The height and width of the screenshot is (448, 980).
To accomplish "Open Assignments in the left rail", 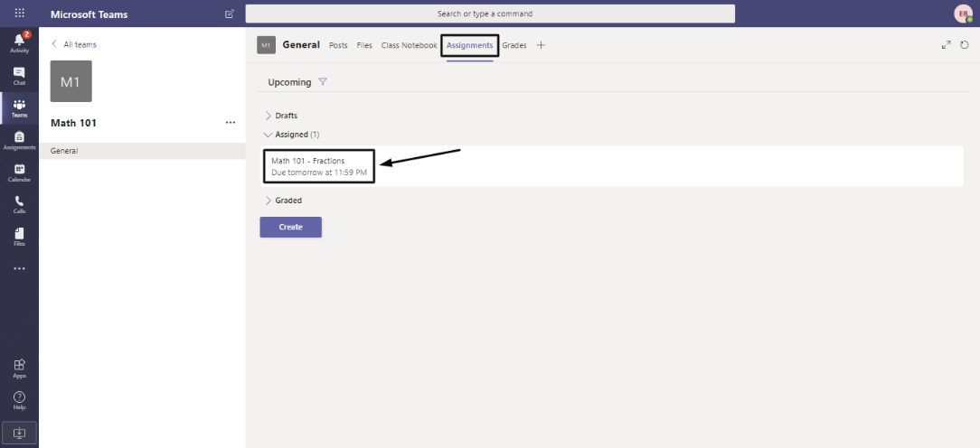I will [19, 140].
